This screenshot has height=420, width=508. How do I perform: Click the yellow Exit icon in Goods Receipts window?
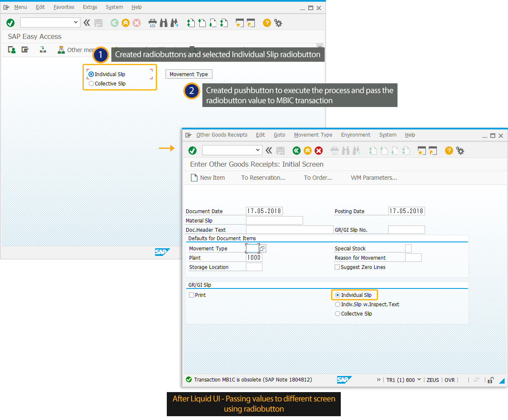point(308,151)
